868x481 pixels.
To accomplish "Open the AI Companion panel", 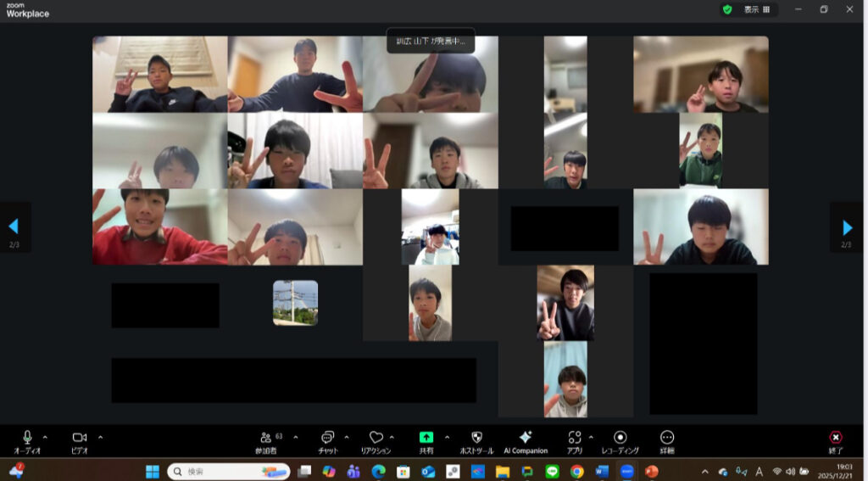I will pos(525,438).
